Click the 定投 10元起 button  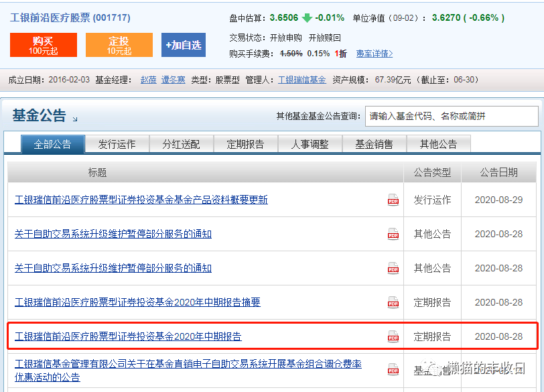(119, 45)
